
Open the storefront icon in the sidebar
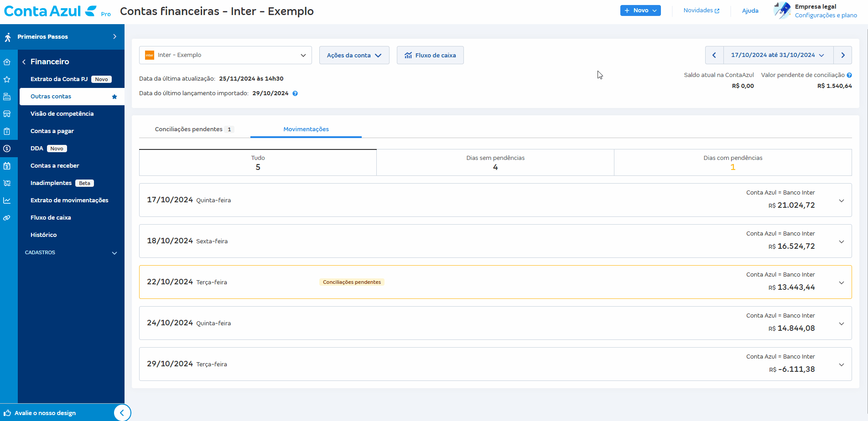[7, 114]
